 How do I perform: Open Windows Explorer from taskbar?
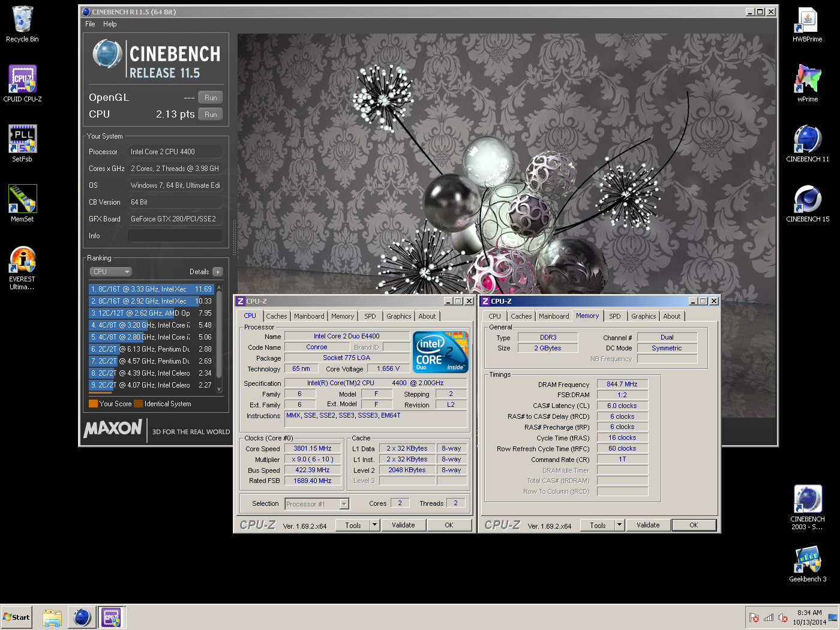[53, 617]
